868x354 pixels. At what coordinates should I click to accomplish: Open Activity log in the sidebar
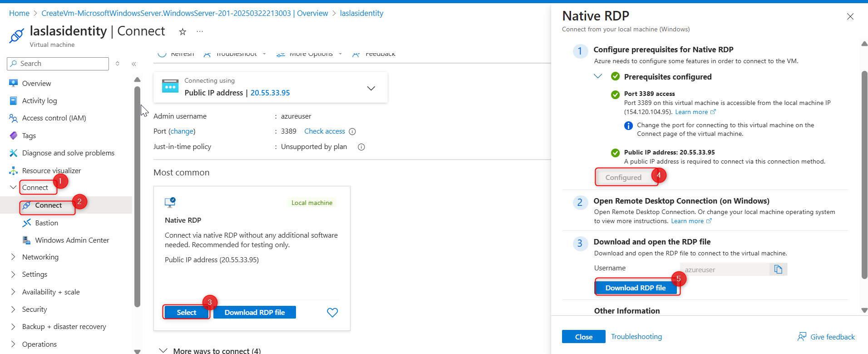point(39,101)
